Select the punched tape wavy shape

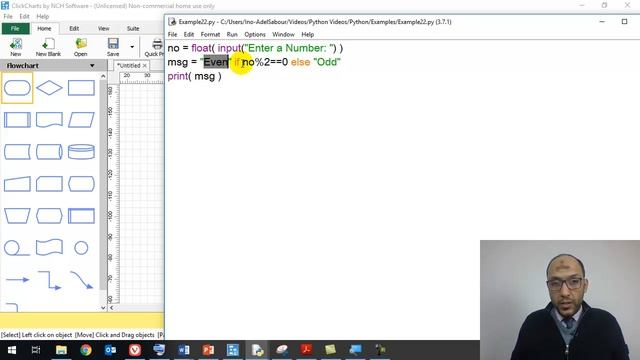49,248
